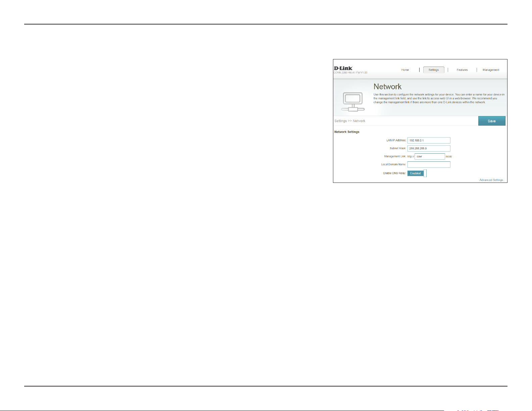Edit the Subnet Mask field
Image resolution: width=532 pixels, height=411 pixels.
pos(429,149)
